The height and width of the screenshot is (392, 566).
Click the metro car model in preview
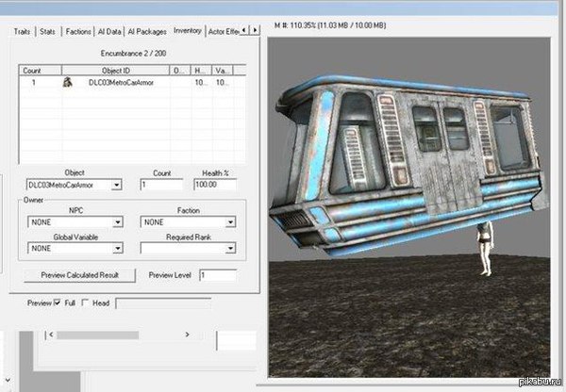(x=406, y=164)
